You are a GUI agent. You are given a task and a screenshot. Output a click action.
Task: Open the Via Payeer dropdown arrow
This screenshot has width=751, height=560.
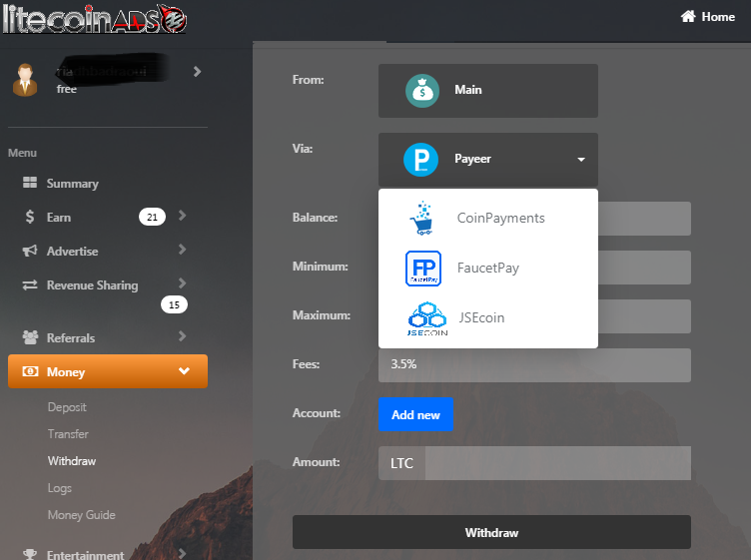click(x=581, y=160)
